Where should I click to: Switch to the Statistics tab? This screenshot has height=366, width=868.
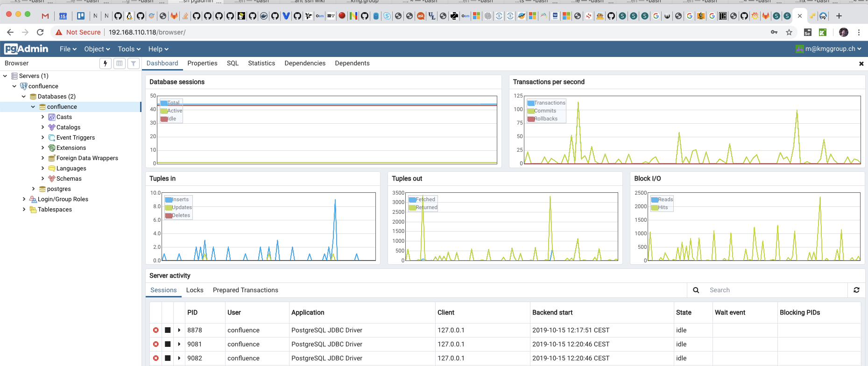tap(261, 63)
